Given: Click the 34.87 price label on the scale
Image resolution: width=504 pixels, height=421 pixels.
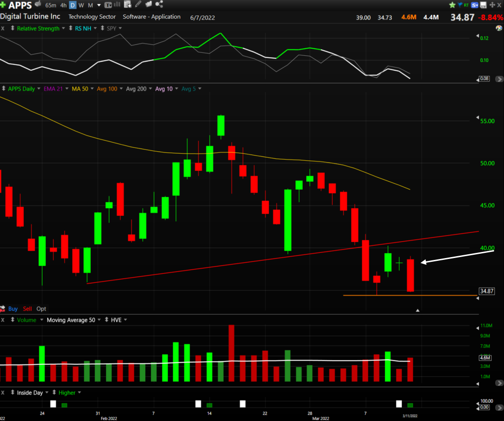Looking at the screenshot, I should coord(487,291).
